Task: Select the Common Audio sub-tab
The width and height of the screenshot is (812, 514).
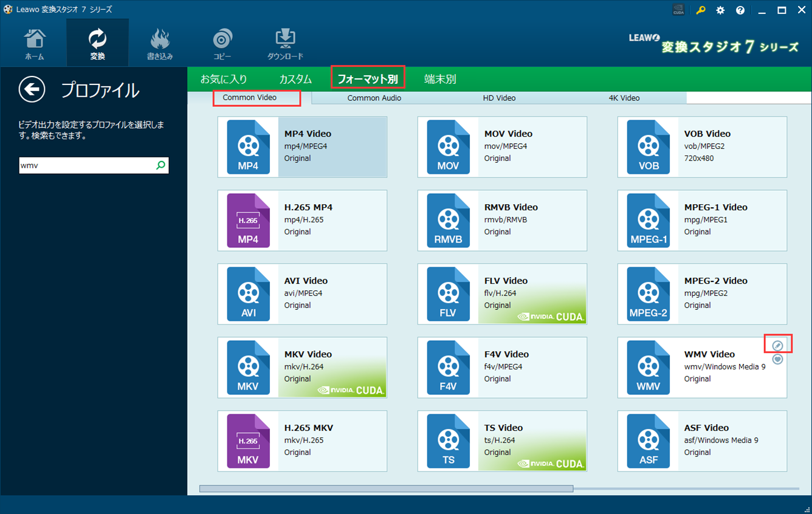Action: click(x=374, y=98)
